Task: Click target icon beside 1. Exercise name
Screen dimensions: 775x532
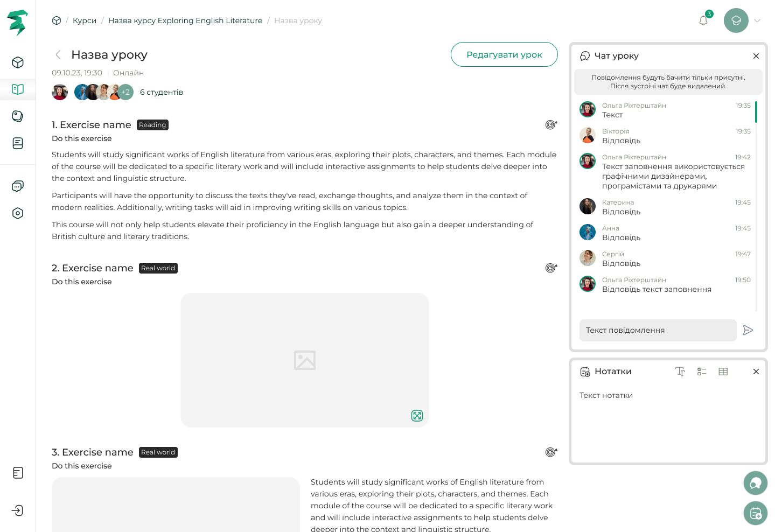Action: 551,125
